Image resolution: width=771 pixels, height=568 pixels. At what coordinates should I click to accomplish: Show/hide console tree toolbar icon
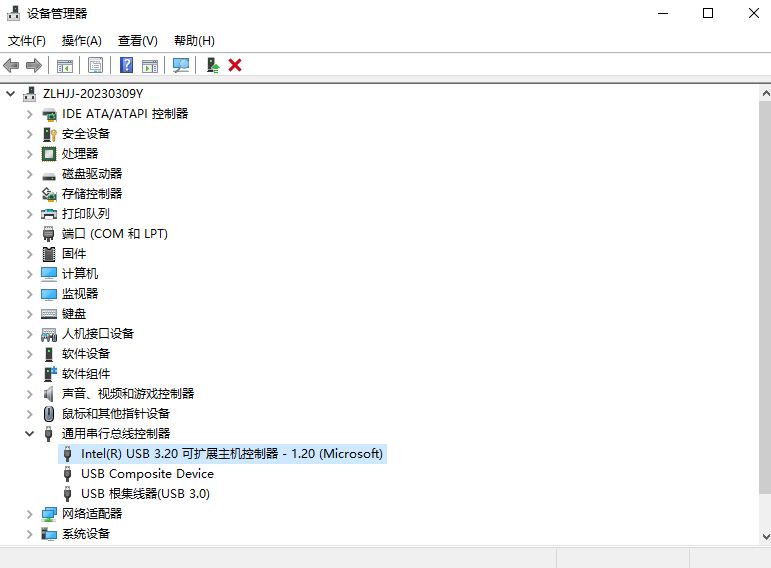pos(65,65)
